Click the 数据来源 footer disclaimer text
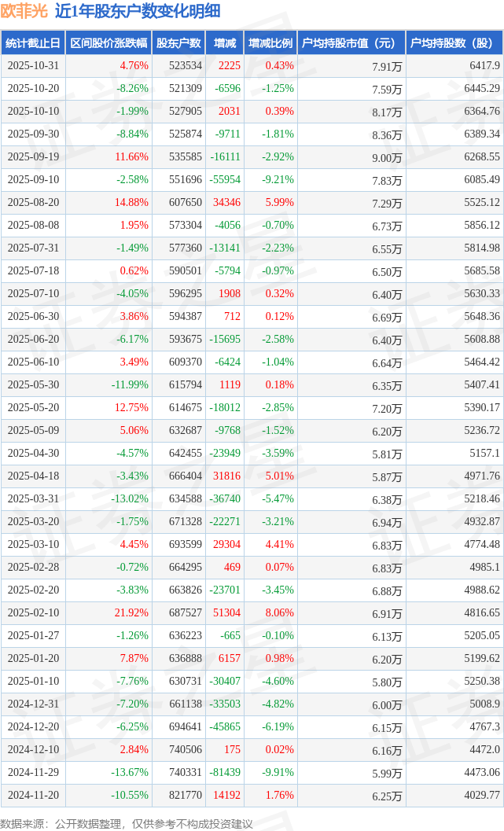The width and height of the screenshot is (504, 831). [x=127, y=823]
